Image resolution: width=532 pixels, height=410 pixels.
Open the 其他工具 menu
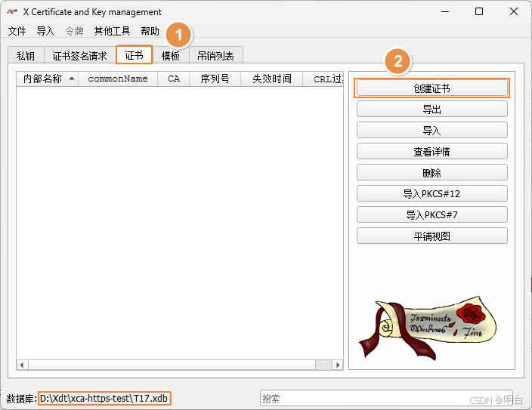tap(112, 31)
